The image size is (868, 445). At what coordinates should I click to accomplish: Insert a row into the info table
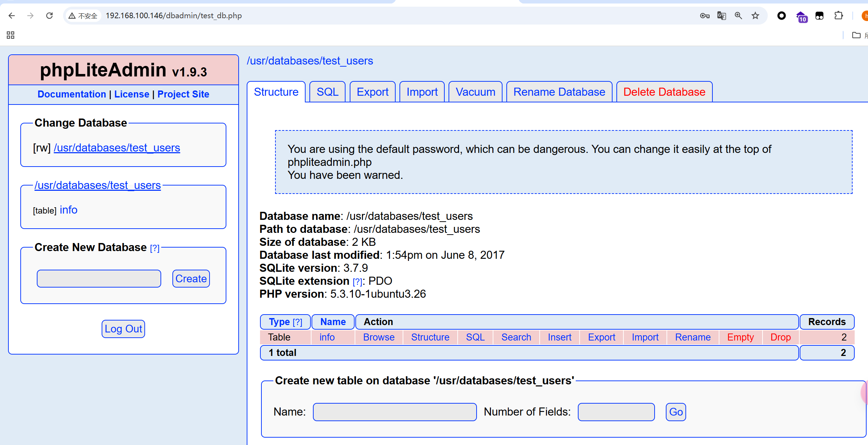click(560, 337)
